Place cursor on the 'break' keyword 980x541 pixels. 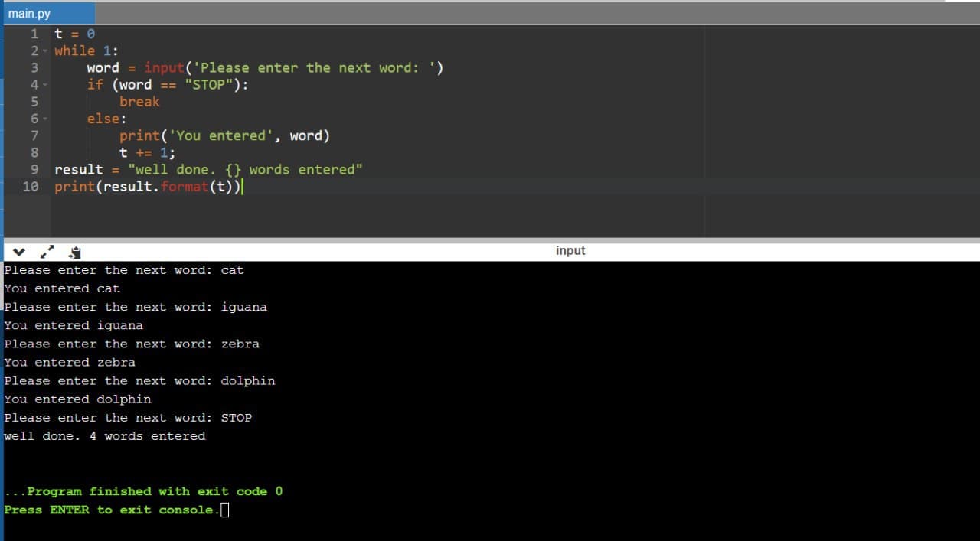coord(139,102)
